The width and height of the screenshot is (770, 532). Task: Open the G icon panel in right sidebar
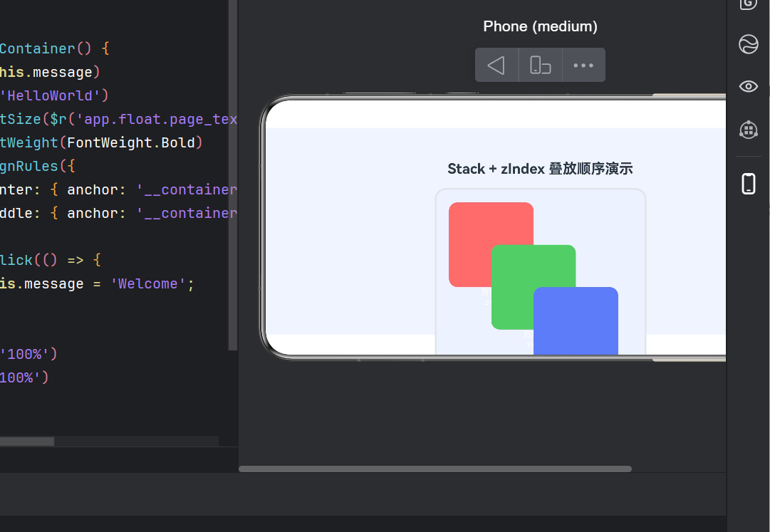[x=749, y=4]
